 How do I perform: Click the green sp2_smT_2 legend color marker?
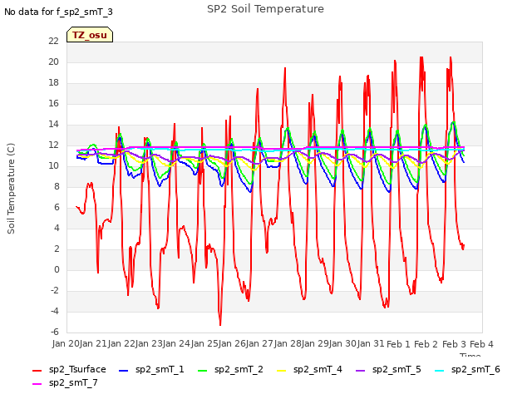203,371
